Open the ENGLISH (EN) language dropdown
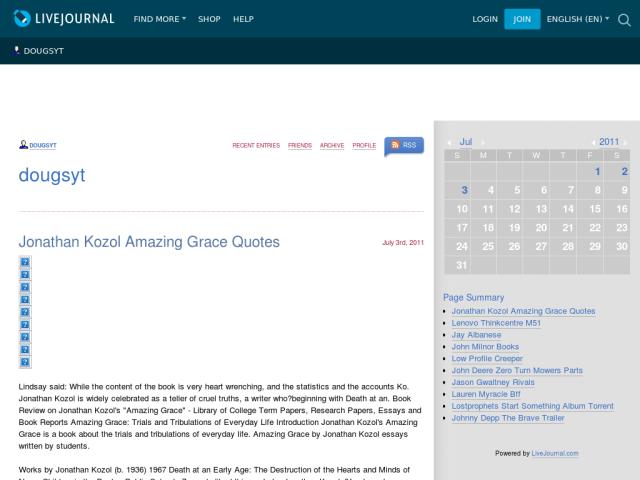This screenshot has width=640, height=480. click(x=578, y=19)
